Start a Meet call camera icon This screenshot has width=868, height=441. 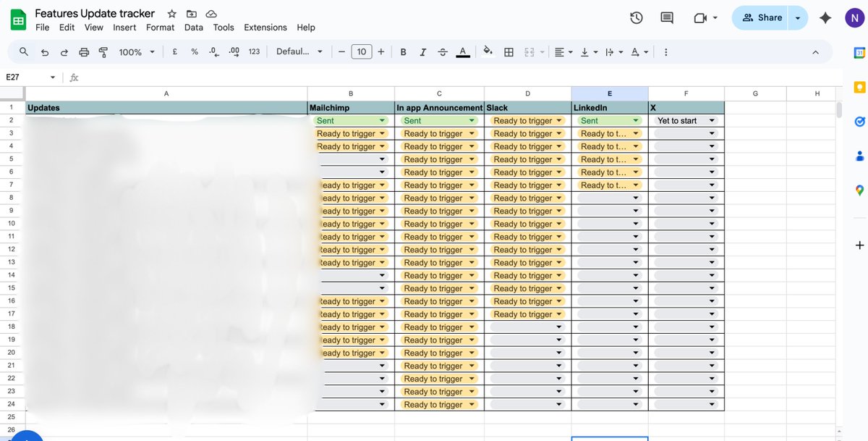point(700,18)
